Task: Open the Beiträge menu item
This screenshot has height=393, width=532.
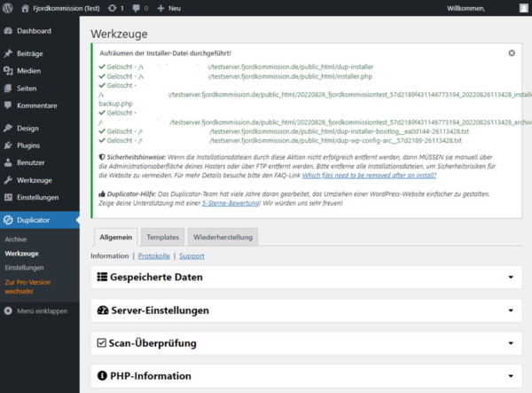Action: click(40, 53)
